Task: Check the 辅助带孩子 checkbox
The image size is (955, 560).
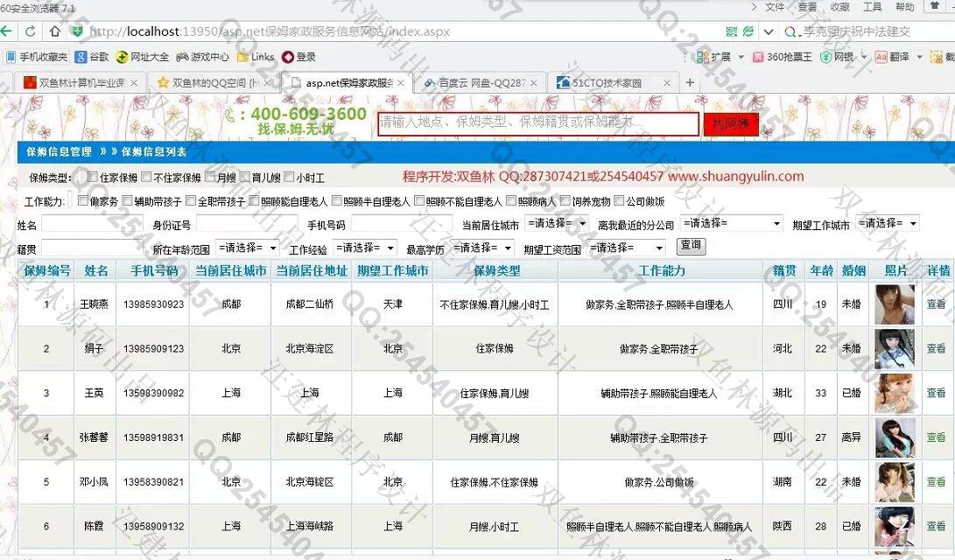Action: (127, 200)
